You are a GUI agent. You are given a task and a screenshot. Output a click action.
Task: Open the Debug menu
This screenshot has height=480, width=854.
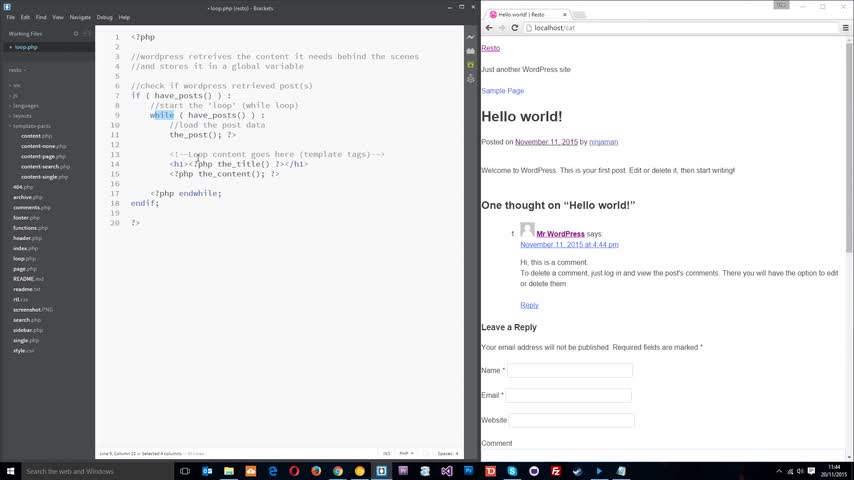[105, 17]
